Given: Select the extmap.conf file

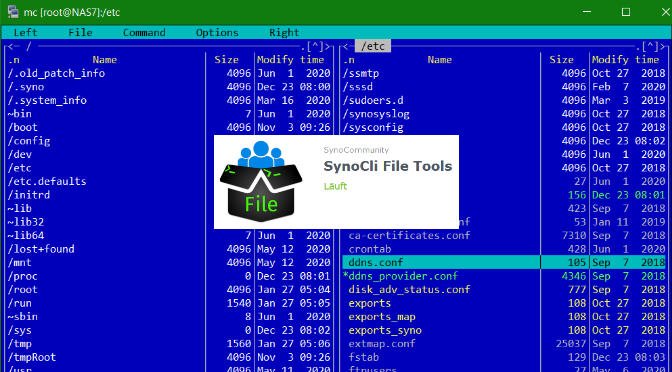Looking at the screenshot, I should click(382, 343).
